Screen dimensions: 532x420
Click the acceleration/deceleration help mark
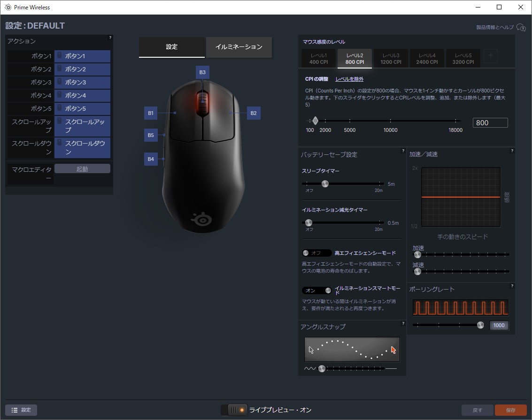click(x=512, y=151)
